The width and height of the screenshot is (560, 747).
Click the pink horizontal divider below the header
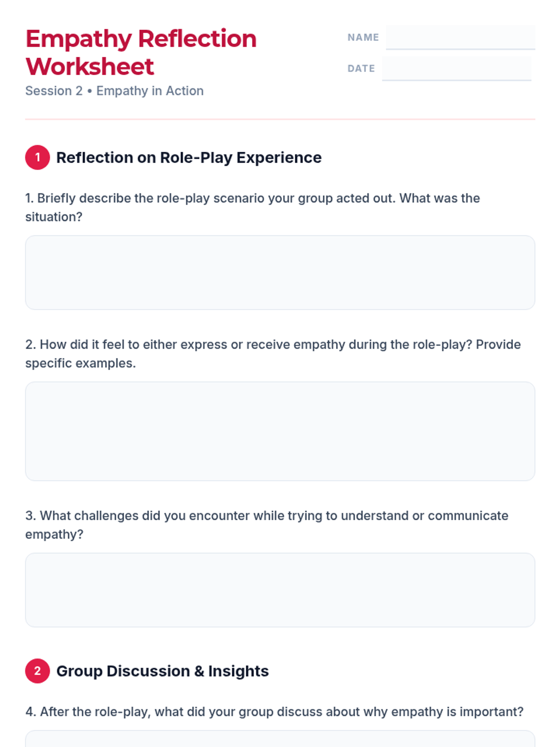click(280, 119)
